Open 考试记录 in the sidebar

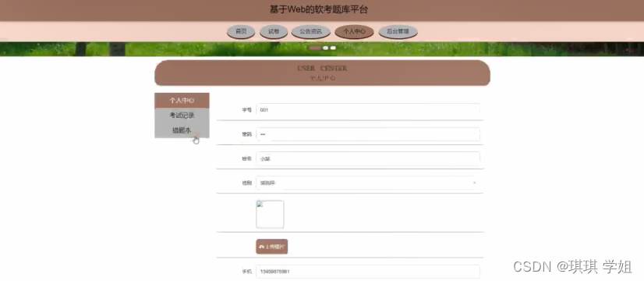pos(182,116)
